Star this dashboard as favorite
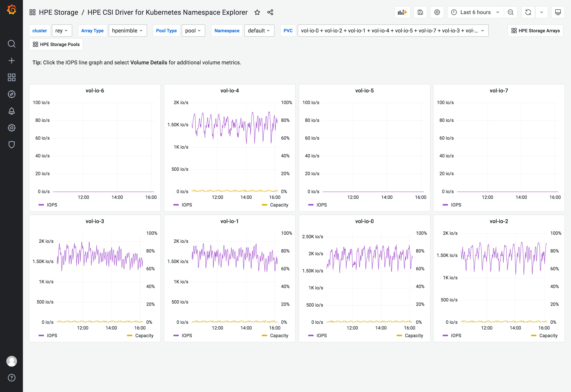This screenshot has width=571, height=392. click(257, 12)
